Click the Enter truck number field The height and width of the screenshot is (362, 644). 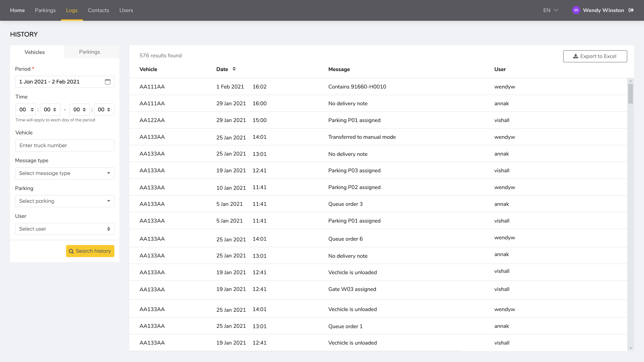pos(65,145)
